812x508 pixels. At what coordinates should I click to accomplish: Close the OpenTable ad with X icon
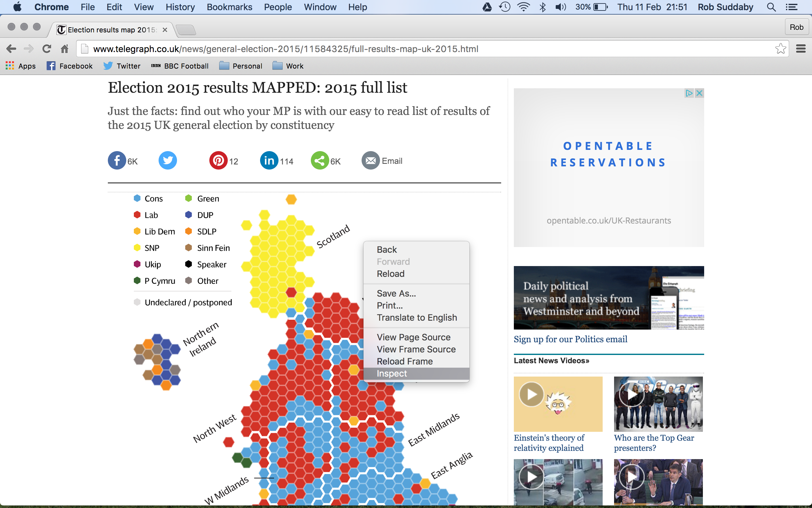pos(699,93)
